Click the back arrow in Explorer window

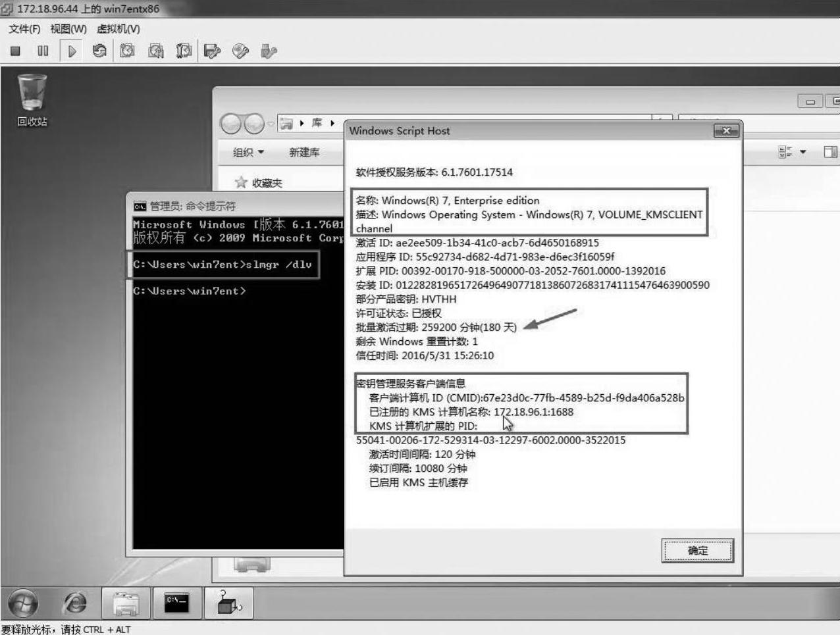point(231,123)
